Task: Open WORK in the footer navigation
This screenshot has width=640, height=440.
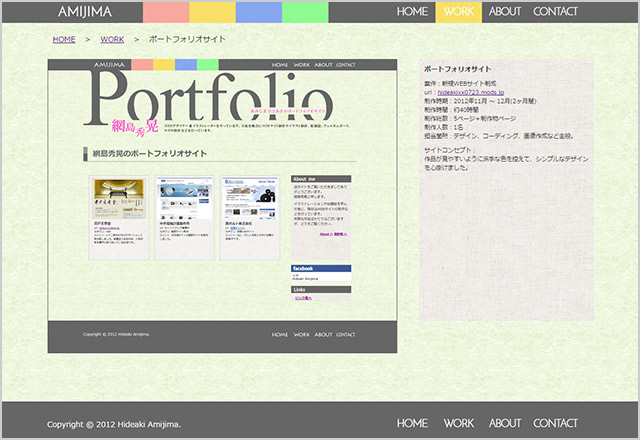Action: click(x=459, y=423)
